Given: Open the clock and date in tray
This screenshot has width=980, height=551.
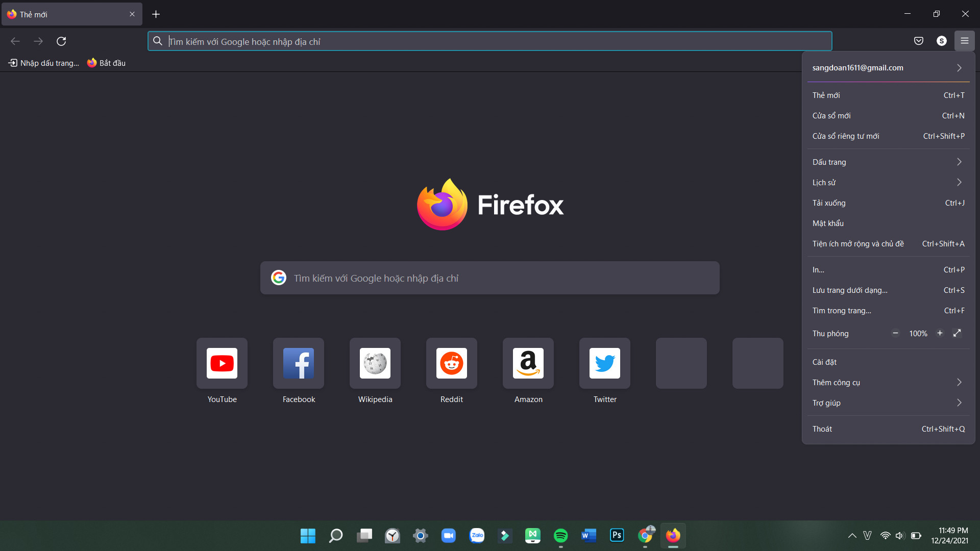Looking at the screenshot, I should pos(949,536).
